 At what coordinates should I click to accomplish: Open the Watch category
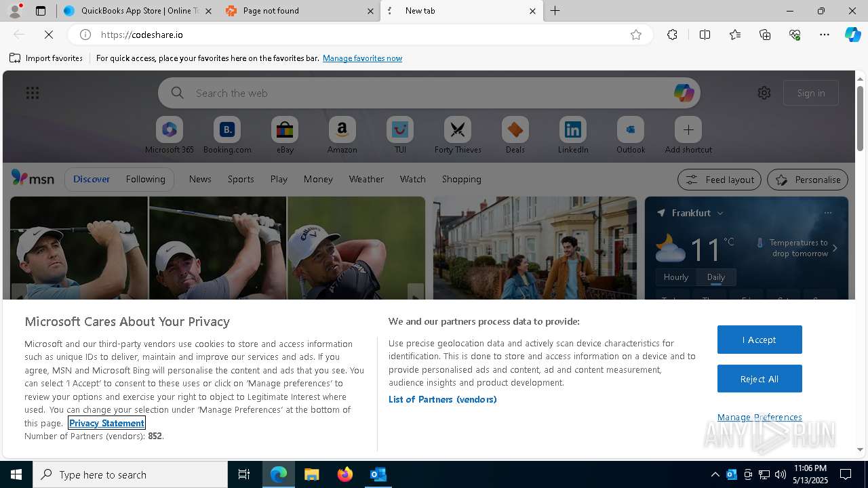(x=413, y=179)
